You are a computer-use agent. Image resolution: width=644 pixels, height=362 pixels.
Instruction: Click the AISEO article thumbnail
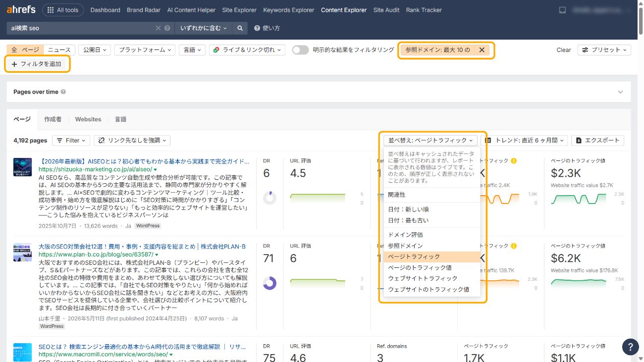[23, 167]
